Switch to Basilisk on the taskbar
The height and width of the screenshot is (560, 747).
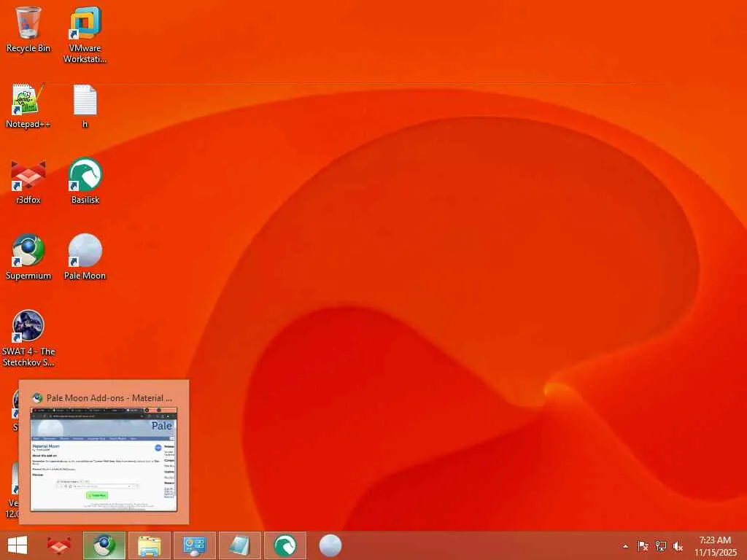point(285,545)
